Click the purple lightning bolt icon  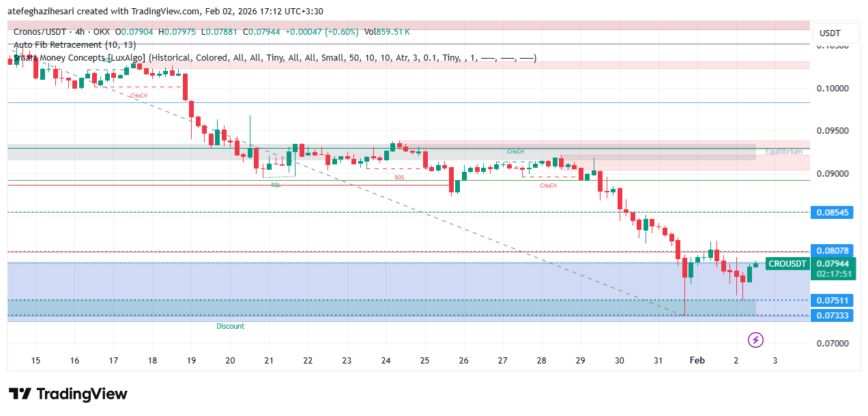[x=755, y=340]
